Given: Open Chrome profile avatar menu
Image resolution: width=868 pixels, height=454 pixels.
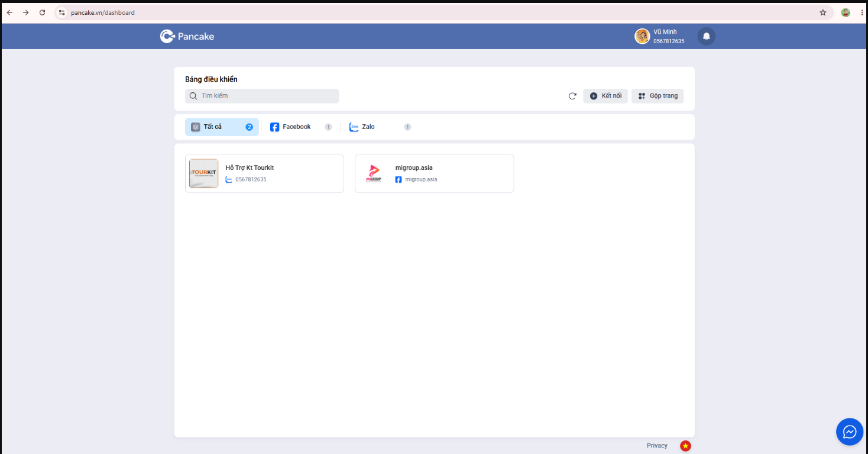Looking at the screenshot, I should 846,12.
